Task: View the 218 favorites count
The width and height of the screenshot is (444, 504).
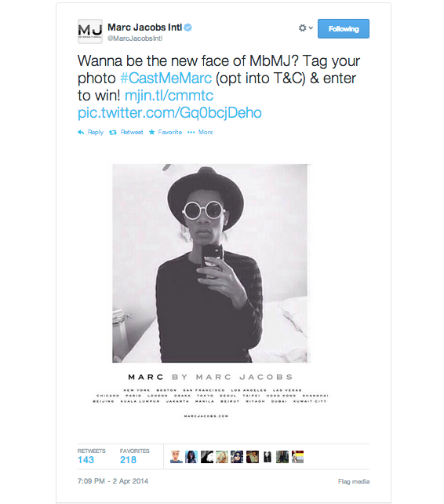Action: [128, 460]
